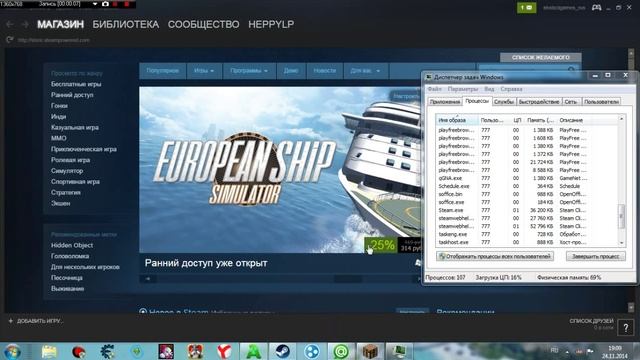640x360 pixels.
Task: Select the Steam.exe process row
Action: pos(527,210)
